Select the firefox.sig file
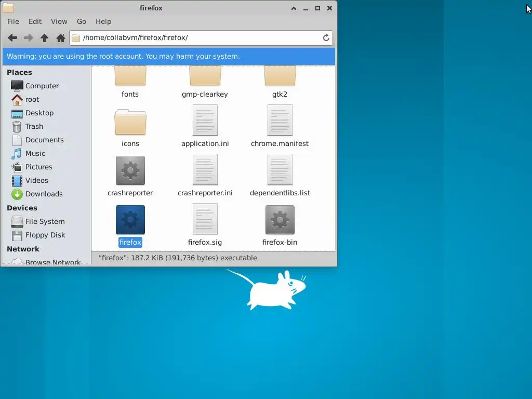 tap(205, 225)
